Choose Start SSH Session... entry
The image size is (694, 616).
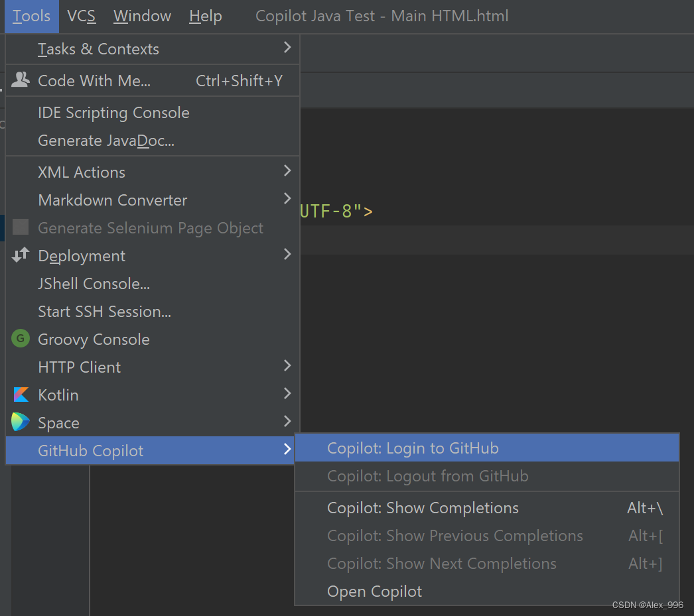(x=153, y=312)
